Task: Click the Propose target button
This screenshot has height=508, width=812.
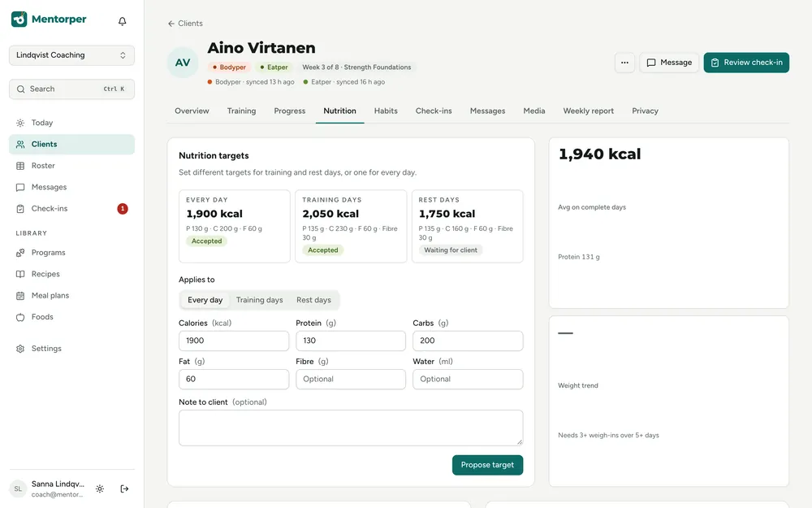Action: 487,465
